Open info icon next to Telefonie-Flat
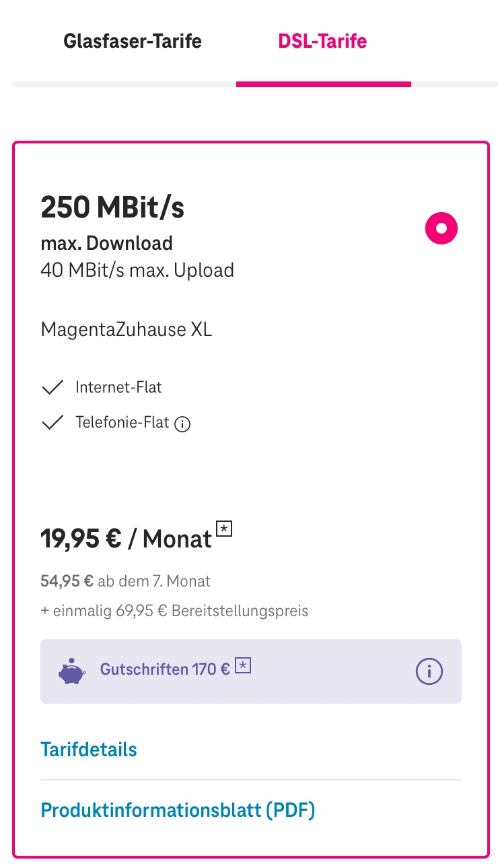 (x=182, y=424)
